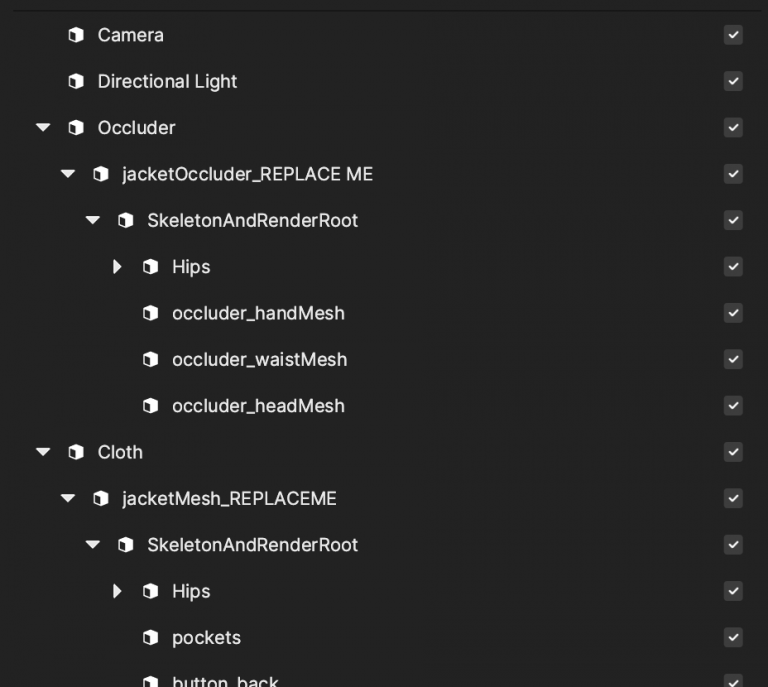This screenshot has width=768, height=687.
Task: Collapse the Occluder tree node
Action: coord(43,128)
